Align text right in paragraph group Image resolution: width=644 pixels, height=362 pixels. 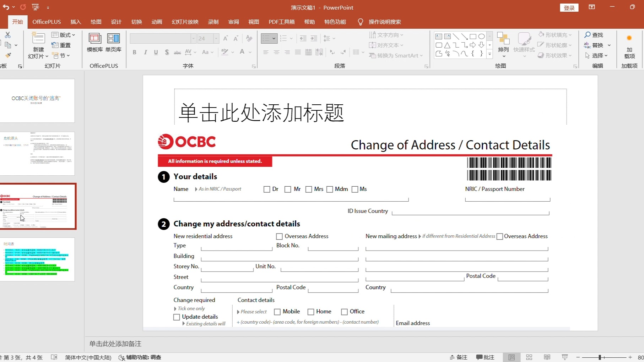(287, 52)
